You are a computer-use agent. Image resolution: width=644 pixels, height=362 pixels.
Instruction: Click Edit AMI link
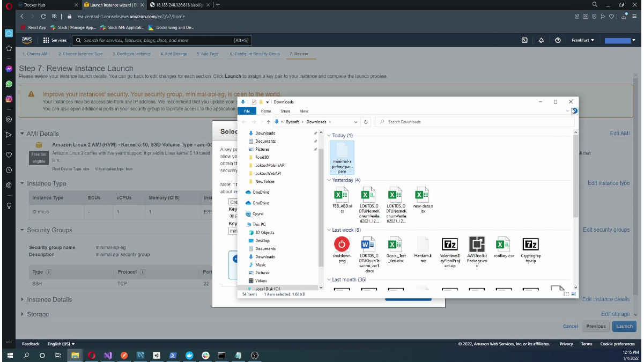coord(620,133)
